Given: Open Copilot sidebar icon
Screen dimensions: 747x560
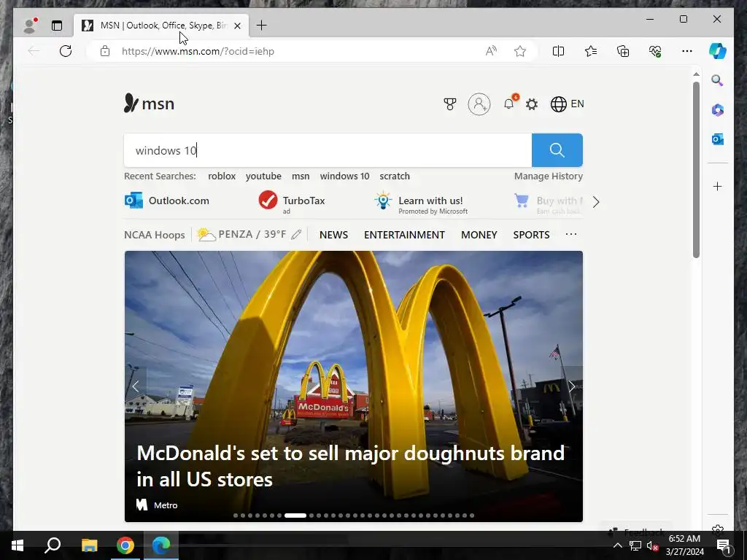Looking at the screenshot, I should [718, 51].
